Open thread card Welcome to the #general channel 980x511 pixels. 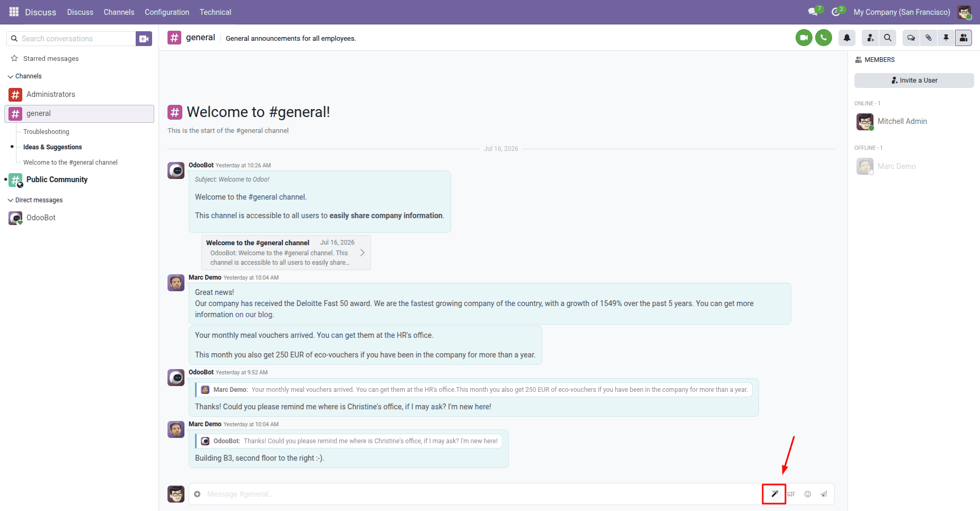[x=286, y=253]
